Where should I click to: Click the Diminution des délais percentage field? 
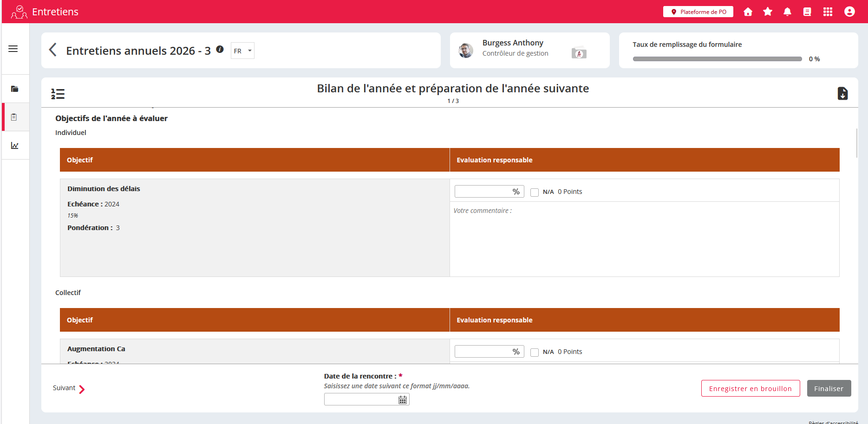coord(483,192)
